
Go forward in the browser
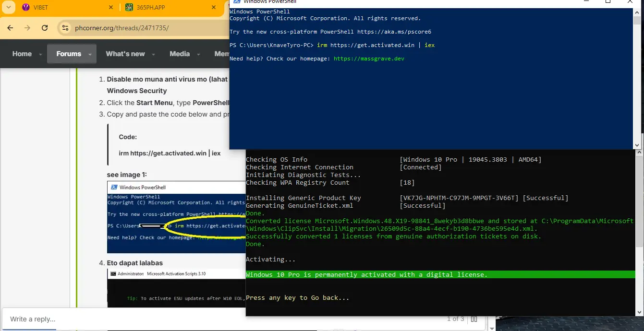(x=27, y=28)
